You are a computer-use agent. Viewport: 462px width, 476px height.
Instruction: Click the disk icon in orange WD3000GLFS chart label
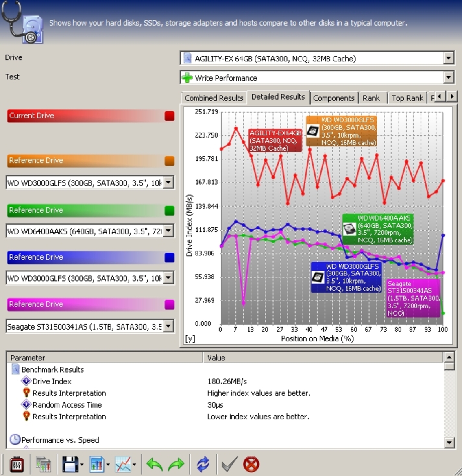[313, 131]
